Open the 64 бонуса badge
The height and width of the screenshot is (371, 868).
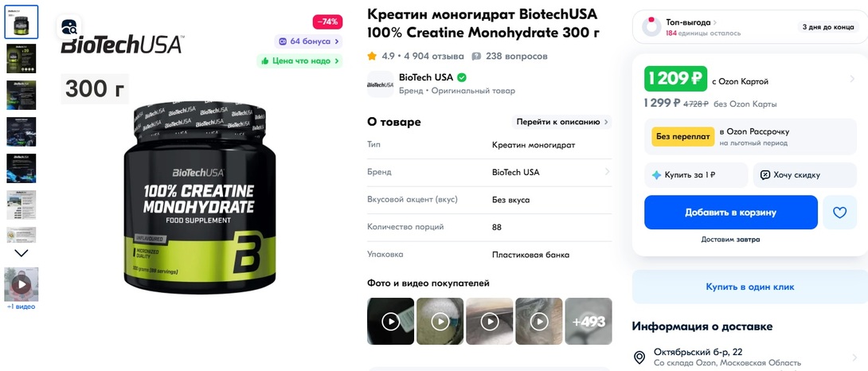point(308,41)
